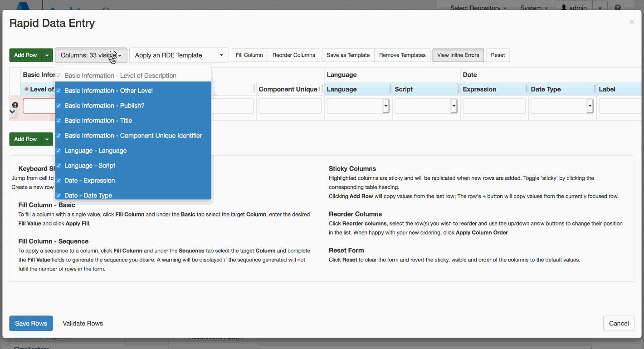Click the Label input field
Image resolution: width=644 pixels, height=349 pixels.
point(620,106)
